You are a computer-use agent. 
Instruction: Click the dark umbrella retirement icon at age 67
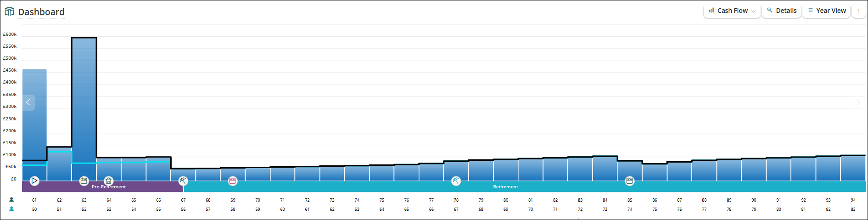(183, 181)
